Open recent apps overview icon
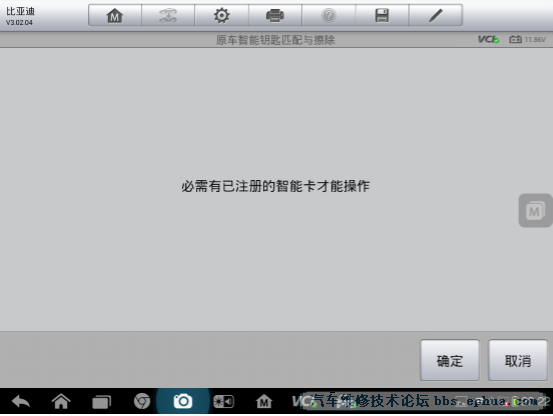This screenshot has width=553, height=416. coord(102,402)
